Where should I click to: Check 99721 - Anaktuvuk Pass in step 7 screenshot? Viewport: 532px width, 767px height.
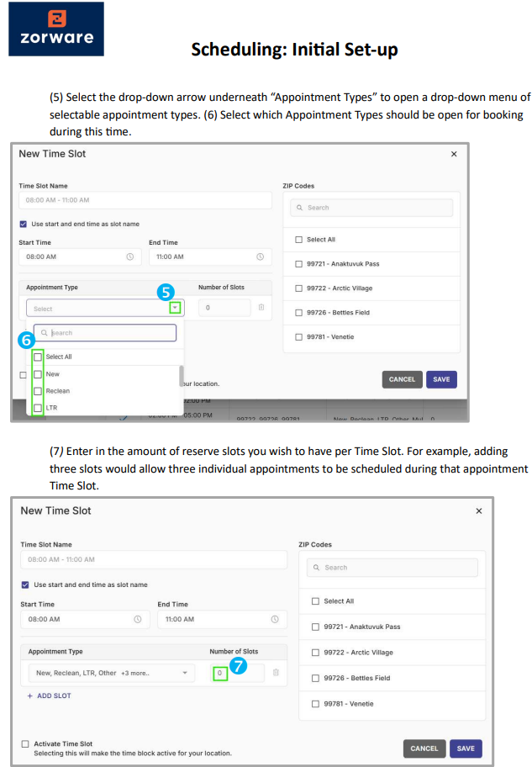(x=315, y=627)
